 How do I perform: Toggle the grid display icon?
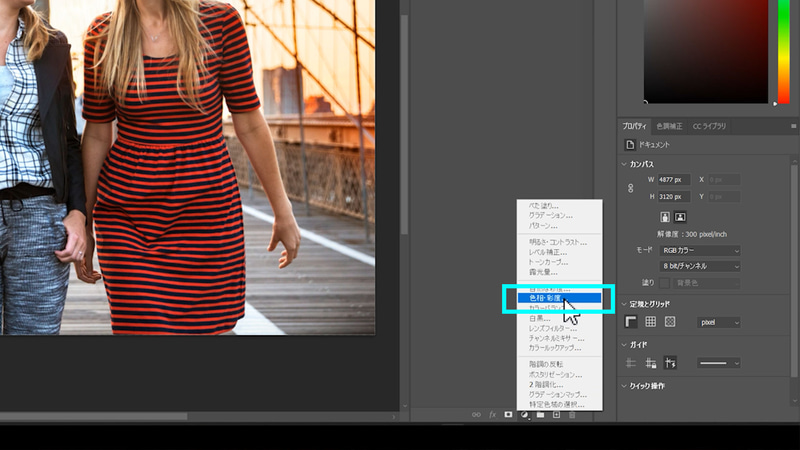[651, 322]
